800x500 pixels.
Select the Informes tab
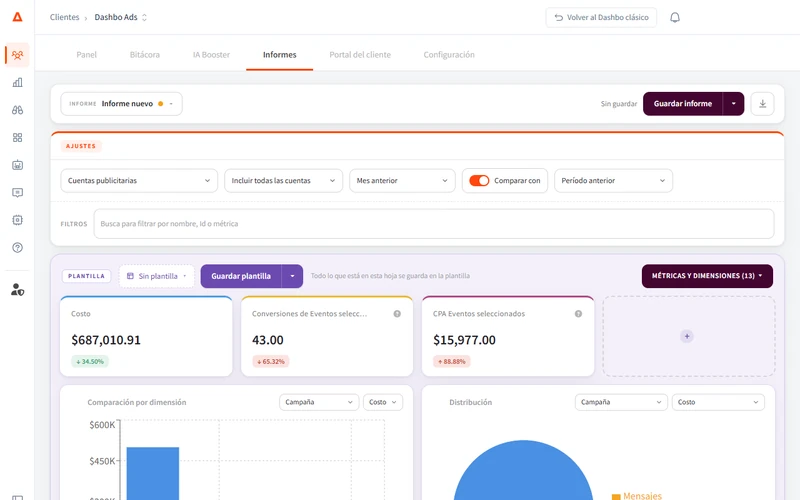pyautogui.click(x=280, y=55)
